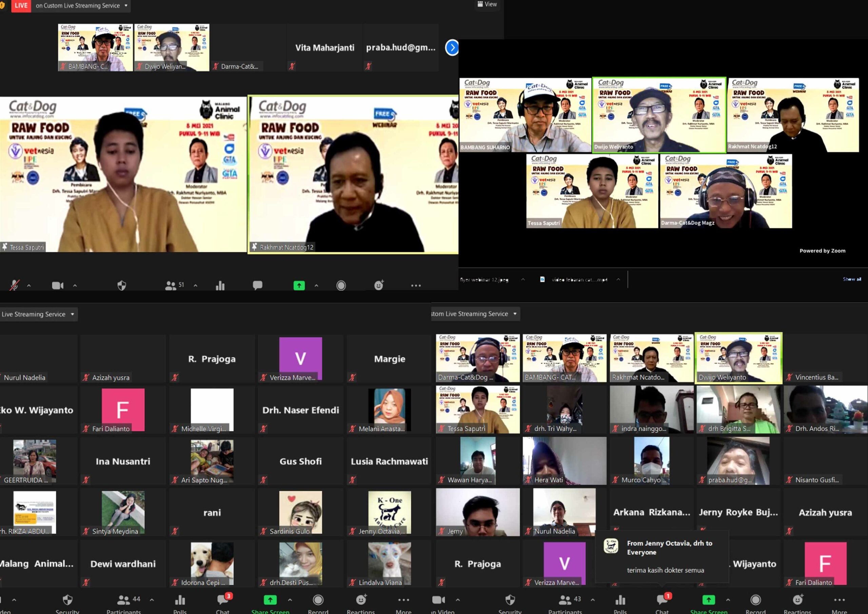The height and width of the screenshot is (614, 868).
Task: Click 'Show all' in the downloads bar
Action: tap(852, 279)
